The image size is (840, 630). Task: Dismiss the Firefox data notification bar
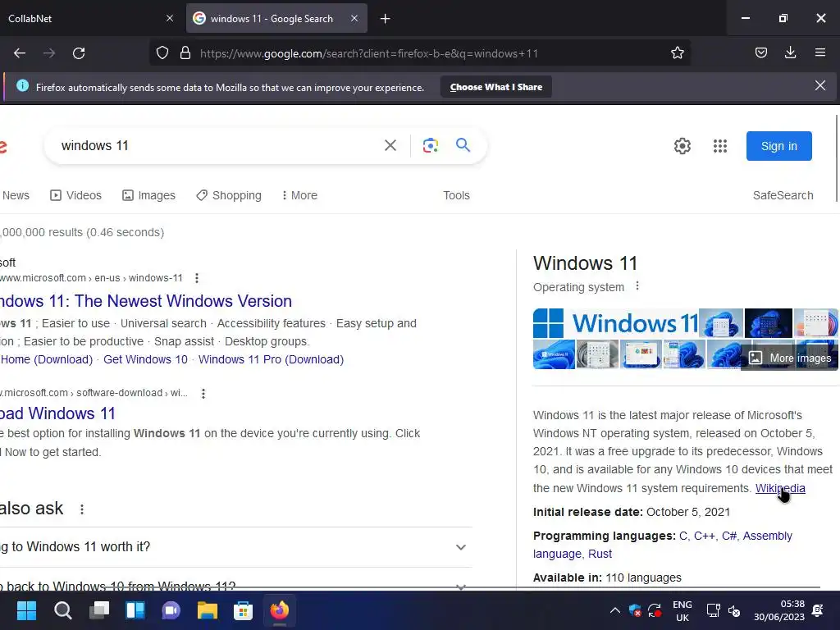(x=819, y=85)
